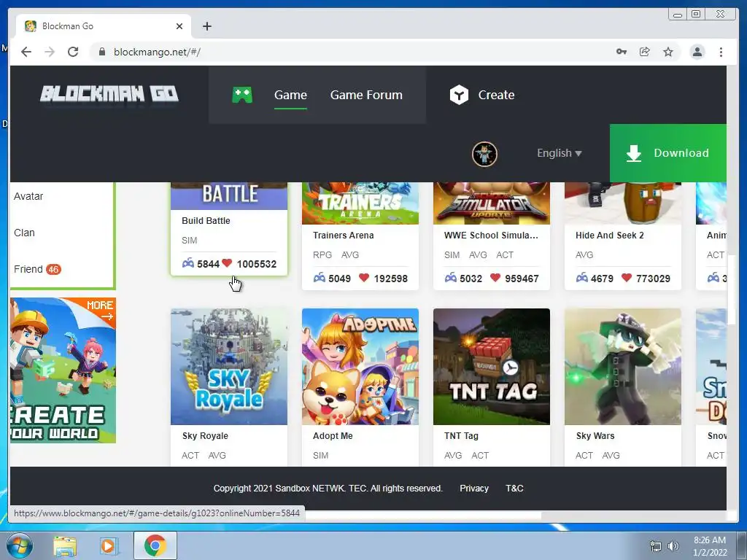Click Chrome icon in taskbar
747x560 pixels.
coord(155,545)
